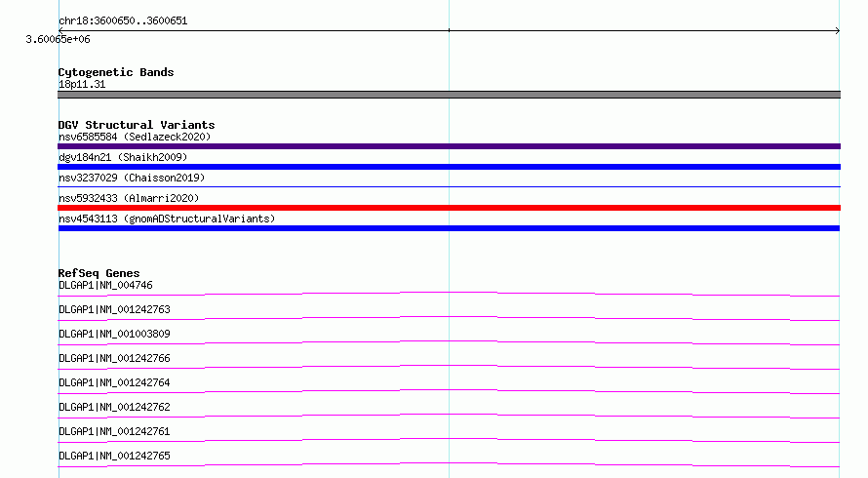The height and width of the screenshot is (478, 868).
Task: Click the 3.60065e+06 ruler position label
Action: pyautogui.click(x=58, y=39)
